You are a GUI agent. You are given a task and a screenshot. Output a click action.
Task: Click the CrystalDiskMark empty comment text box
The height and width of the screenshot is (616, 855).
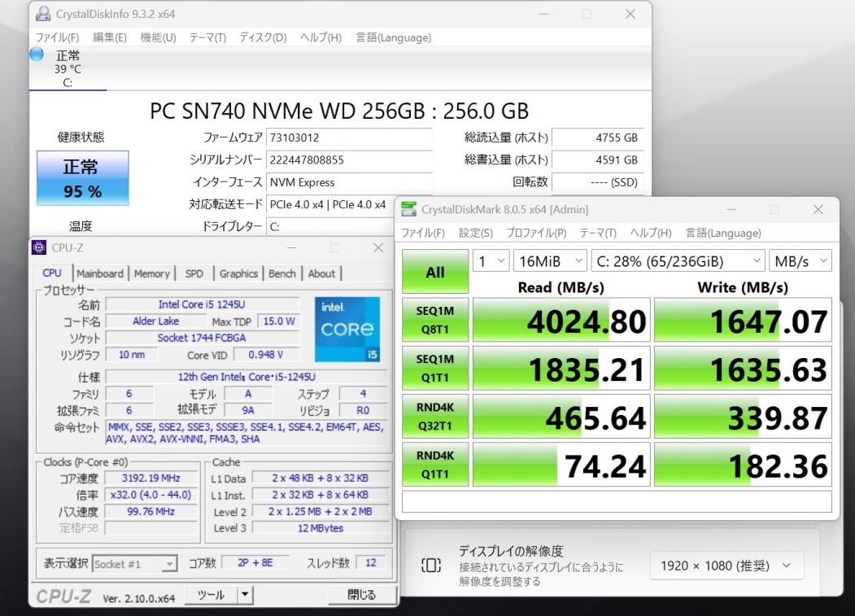617,501
